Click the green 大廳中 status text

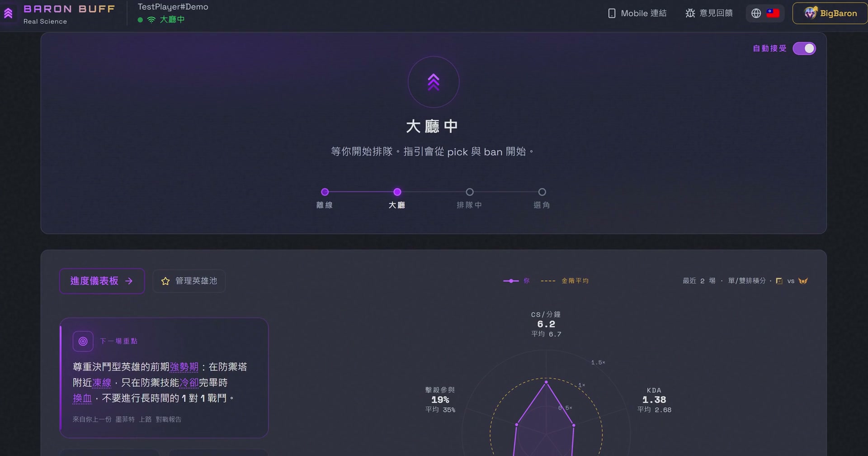[x=172, y=19]
